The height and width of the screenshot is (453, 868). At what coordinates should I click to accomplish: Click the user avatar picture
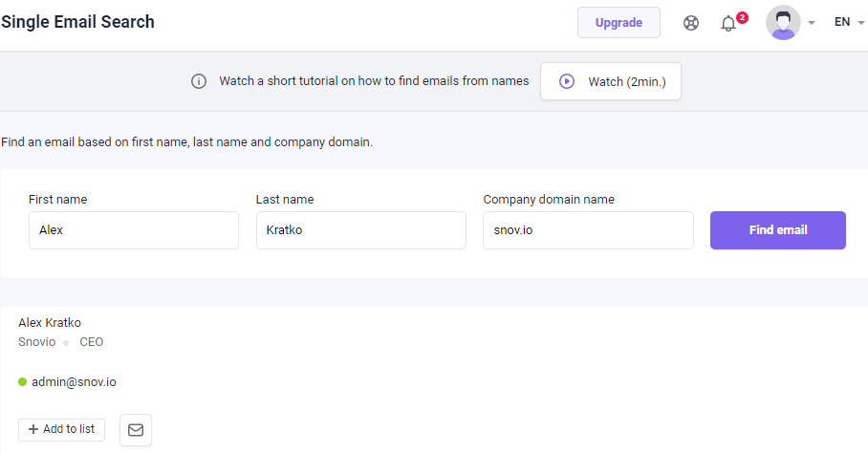tap(783, 23)
